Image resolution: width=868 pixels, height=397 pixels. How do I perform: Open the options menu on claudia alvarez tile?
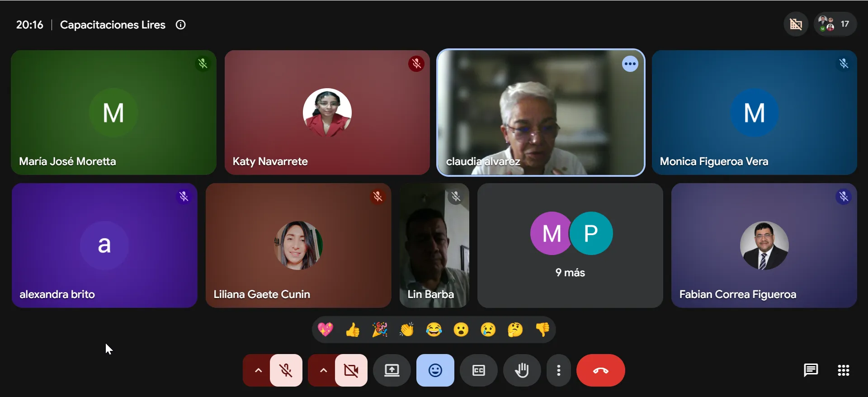(x=630, y=64)
